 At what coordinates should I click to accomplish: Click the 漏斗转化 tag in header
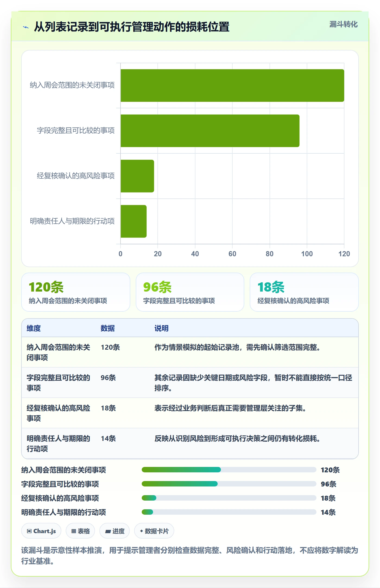[343, 24]
